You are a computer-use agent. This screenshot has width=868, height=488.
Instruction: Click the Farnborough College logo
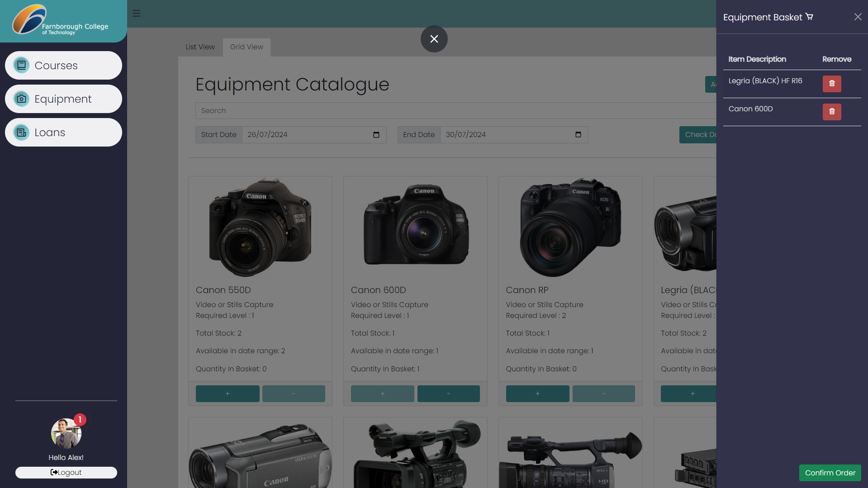tap(60, 20)
